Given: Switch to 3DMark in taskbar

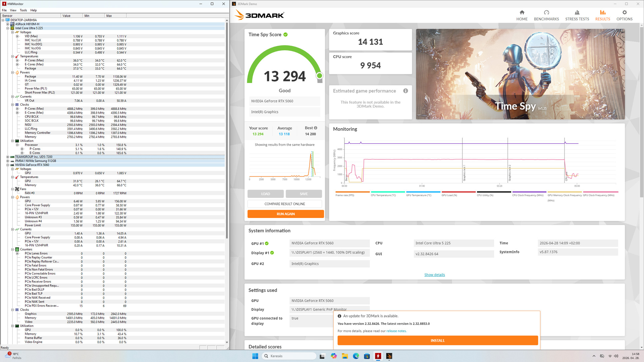Looking at the screenshot, I should pos(389,356).
